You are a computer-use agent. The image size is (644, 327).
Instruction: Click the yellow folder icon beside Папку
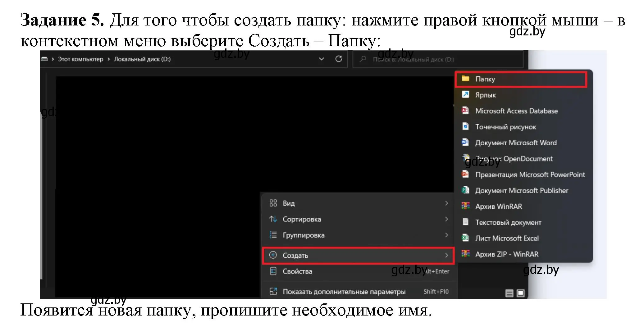pyautogui.click(x=465, y=79)
